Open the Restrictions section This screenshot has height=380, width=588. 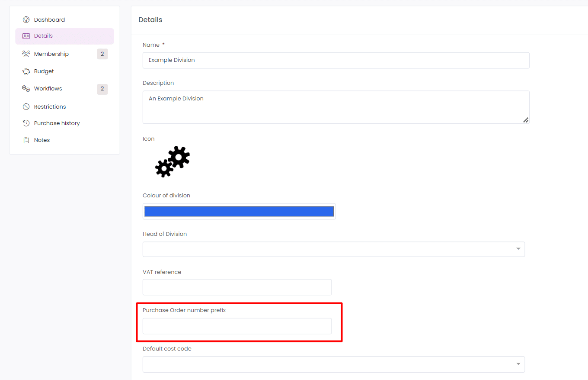click(64, 106)
